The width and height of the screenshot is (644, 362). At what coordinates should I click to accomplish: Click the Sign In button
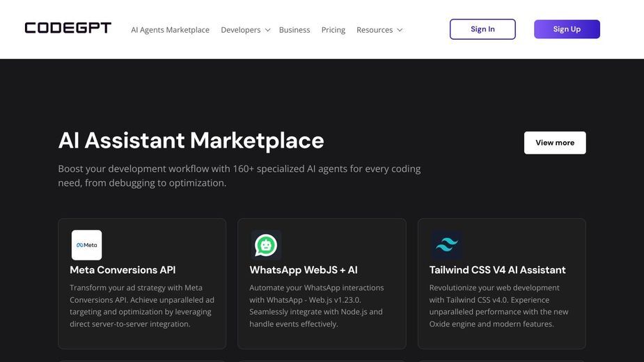(x=482, y=29)
